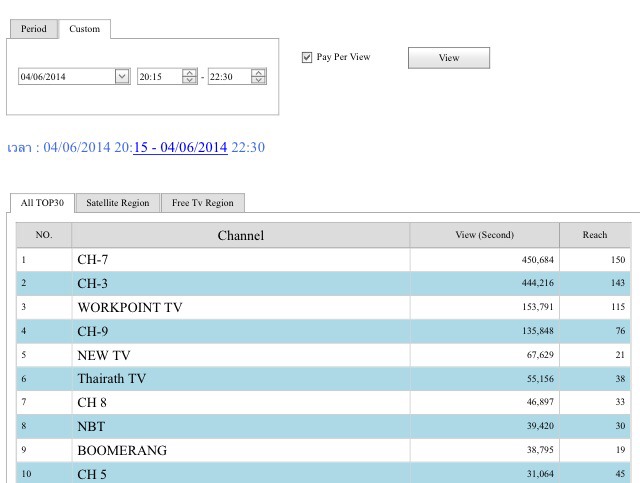Click the Channel column header
Screen dimensions: 640x483
pyautogui.click(x=241, y=235)
